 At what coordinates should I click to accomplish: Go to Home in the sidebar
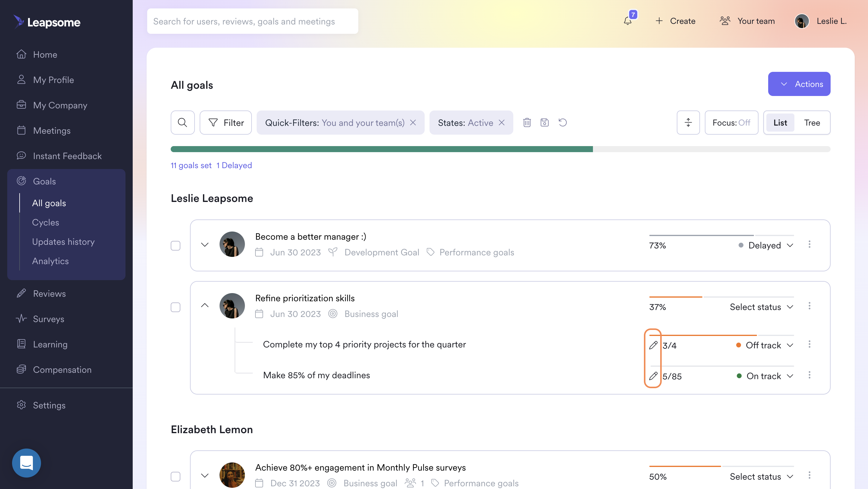37,54
